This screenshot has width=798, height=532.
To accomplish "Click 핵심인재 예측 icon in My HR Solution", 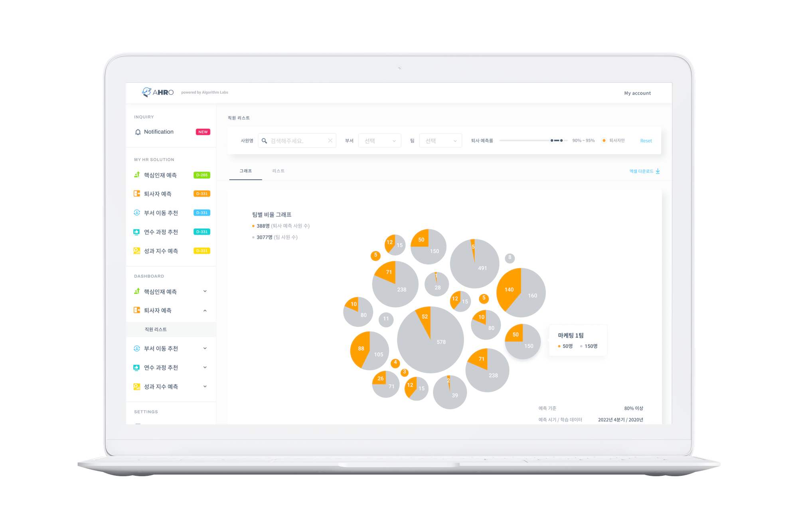I will coord(137,175).
